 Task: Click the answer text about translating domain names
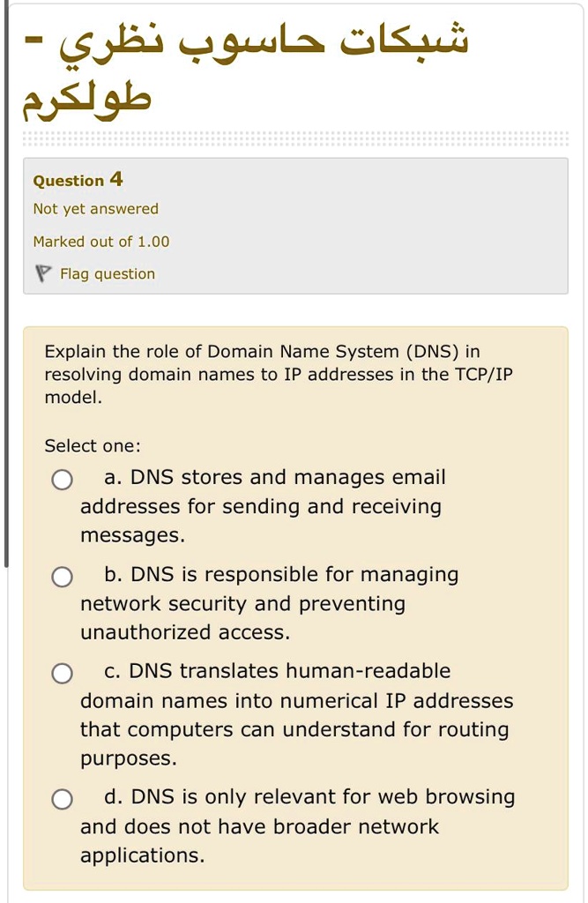coord(296,714)
